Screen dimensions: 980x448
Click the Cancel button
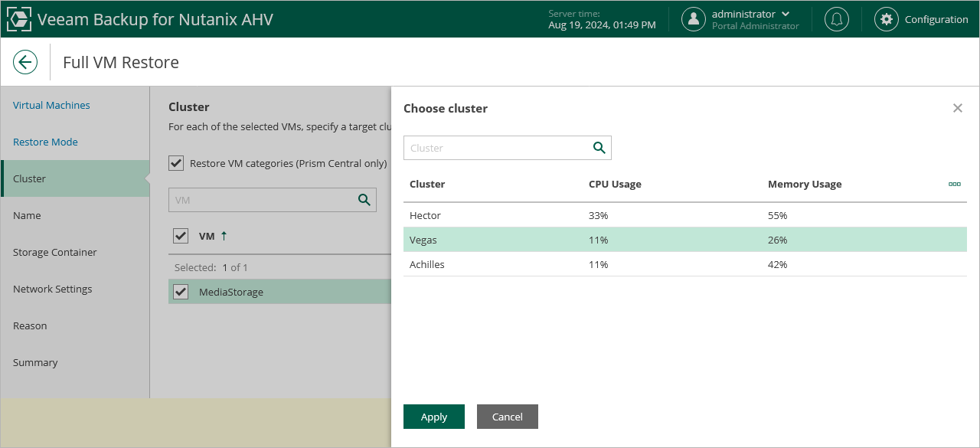point(507,417)
